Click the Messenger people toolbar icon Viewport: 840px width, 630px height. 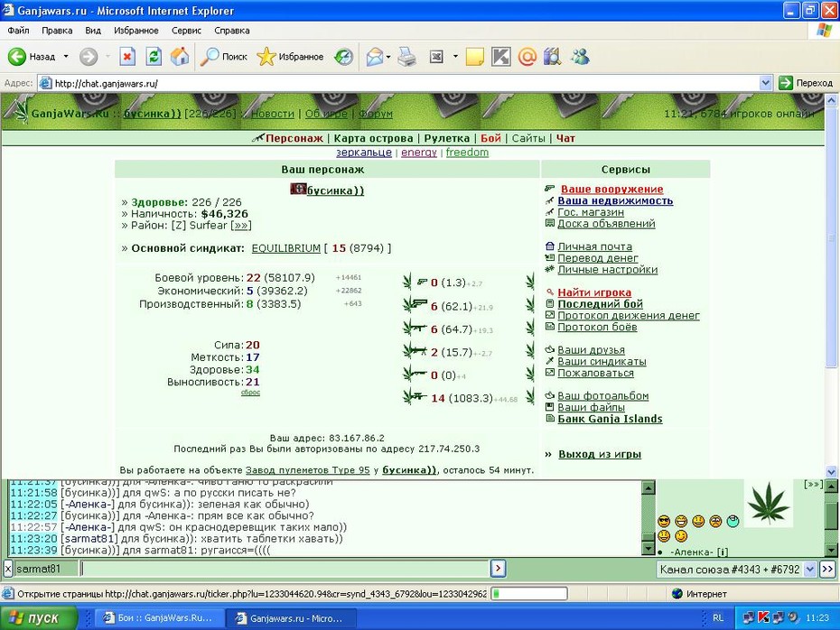point(580,56)
